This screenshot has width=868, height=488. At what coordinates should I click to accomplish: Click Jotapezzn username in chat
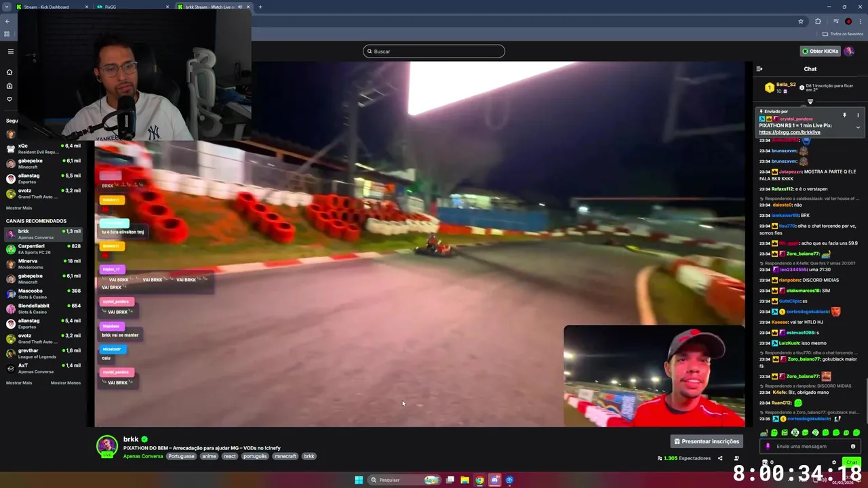tap(790, 172)
